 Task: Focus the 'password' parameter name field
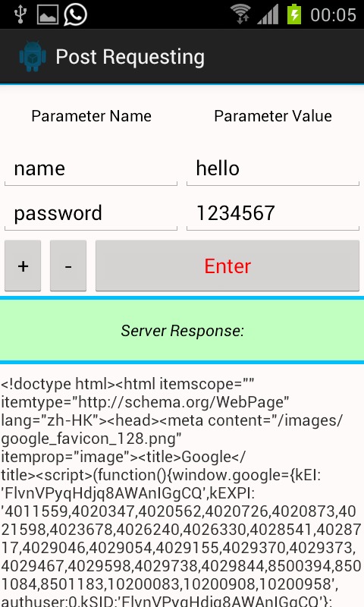click(91, 214)
